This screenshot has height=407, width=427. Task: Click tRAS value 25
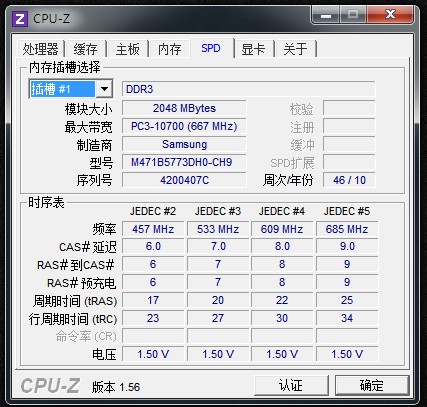coord(347,300)
